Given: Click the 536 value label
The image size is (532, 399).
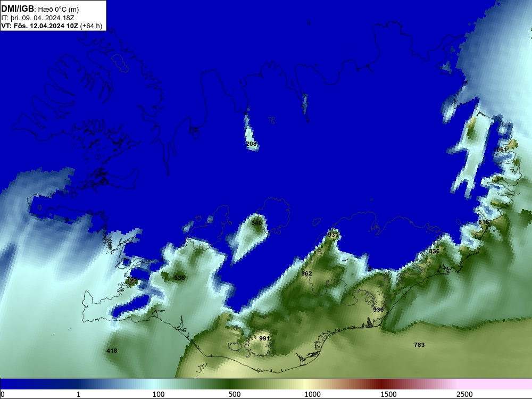Looking at the screenshot, I should [179, 278].
